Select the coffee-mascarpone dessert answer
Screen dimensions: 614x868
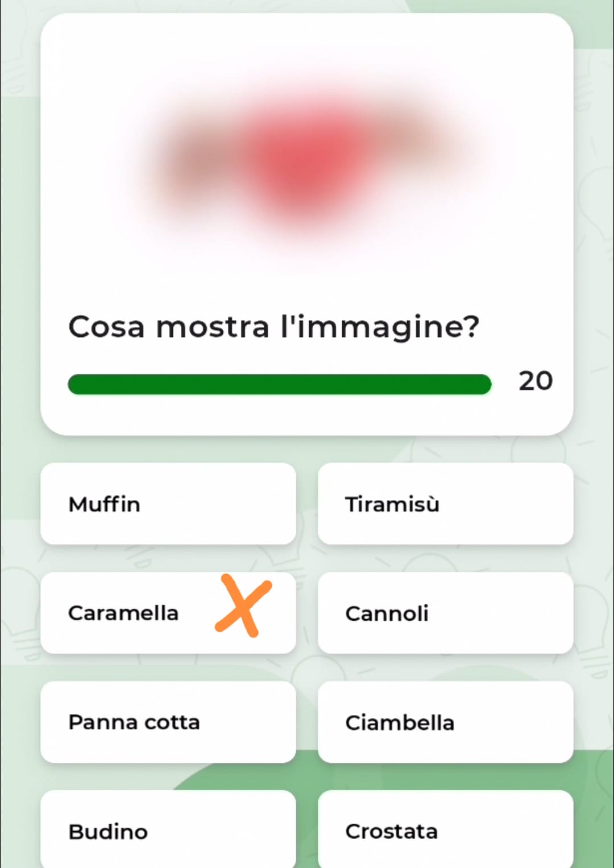coord(445,504)
